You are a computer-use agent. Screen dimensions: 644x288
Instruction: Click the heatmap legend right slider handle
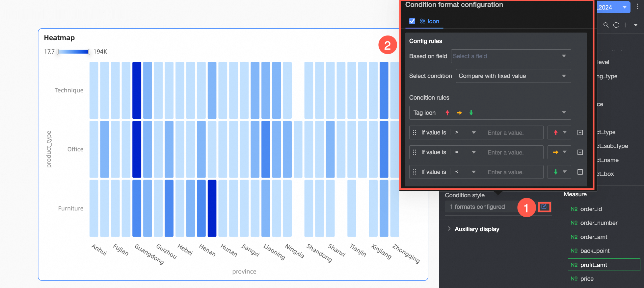89,52
